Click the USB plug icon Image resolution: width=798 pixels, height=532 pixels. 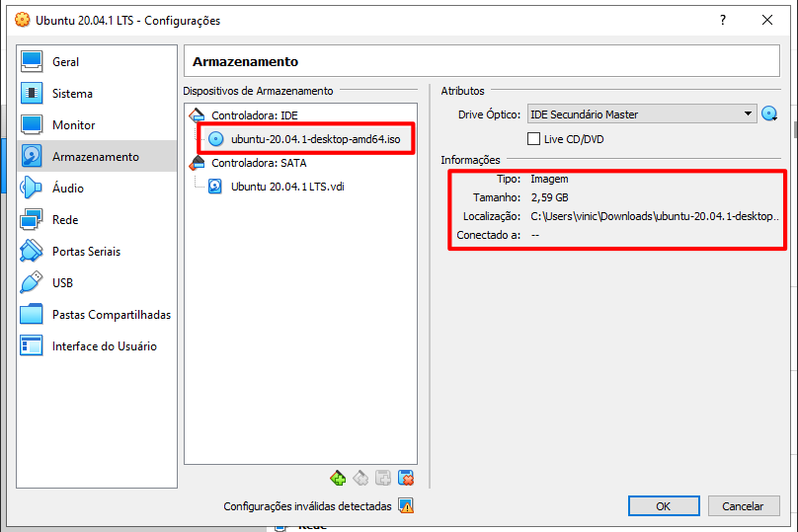coord(32,283)
